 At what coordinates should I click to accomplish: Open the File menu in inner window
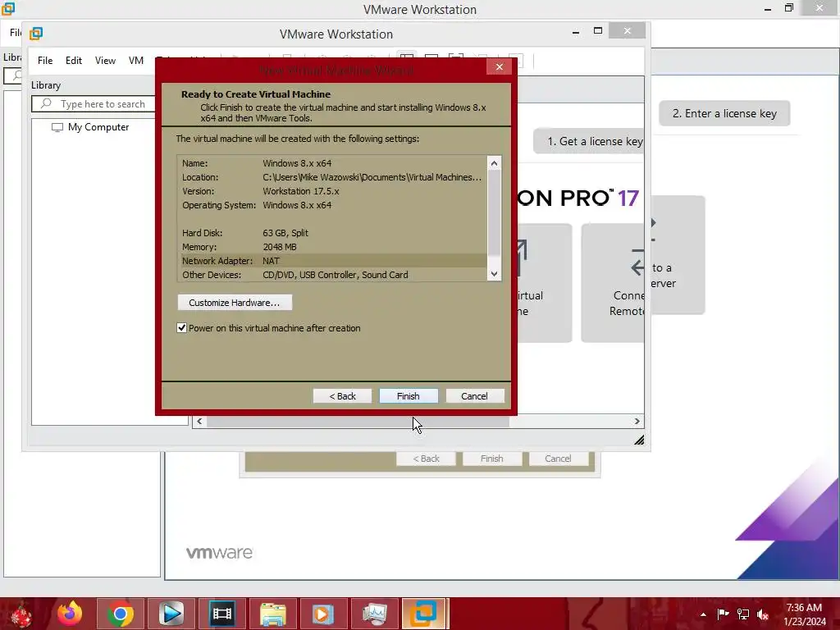[x=45, y=61]
